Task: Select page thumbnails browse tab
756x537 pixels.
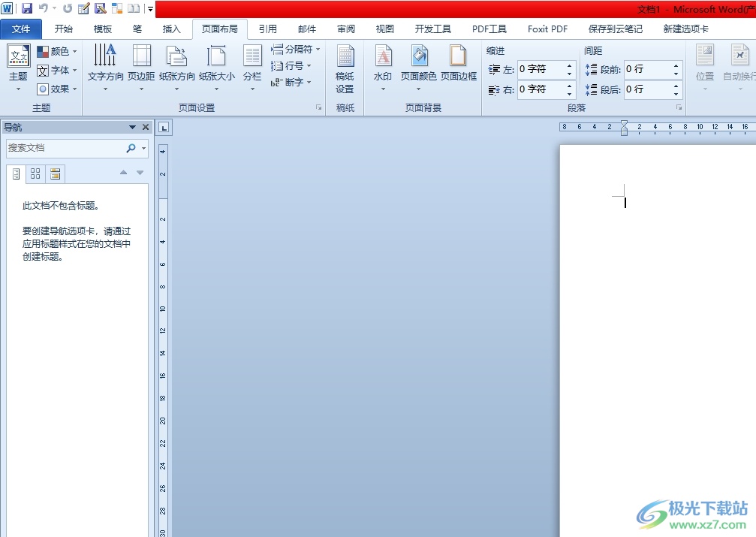Action: pyautogui.click(x=35, y=173)
